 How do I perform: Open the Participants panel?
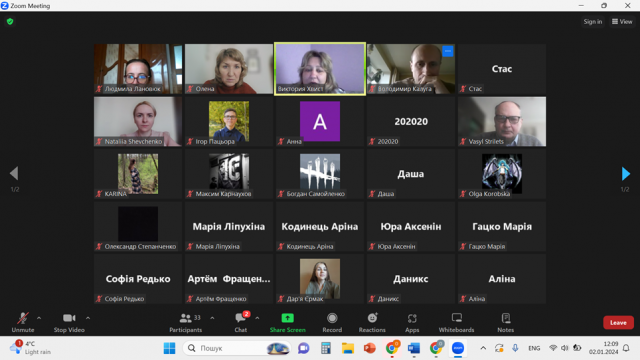click(x=186, y=322)
